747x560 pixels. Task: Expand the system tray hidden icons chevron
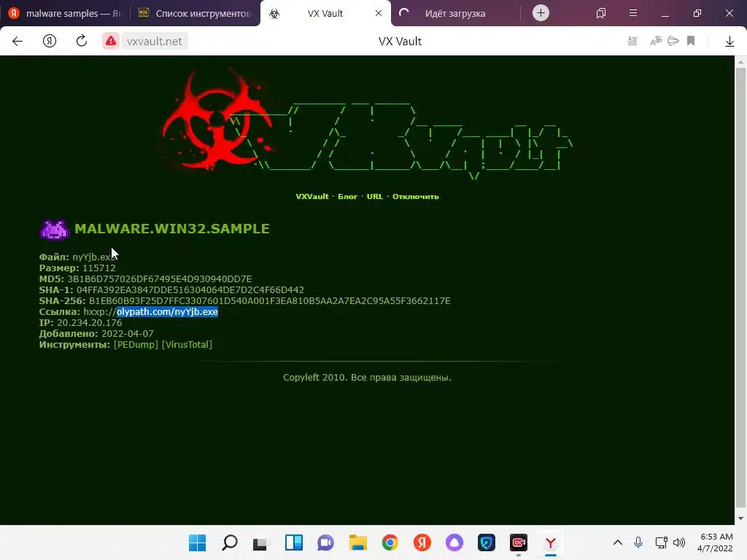[x=617, y=542]
